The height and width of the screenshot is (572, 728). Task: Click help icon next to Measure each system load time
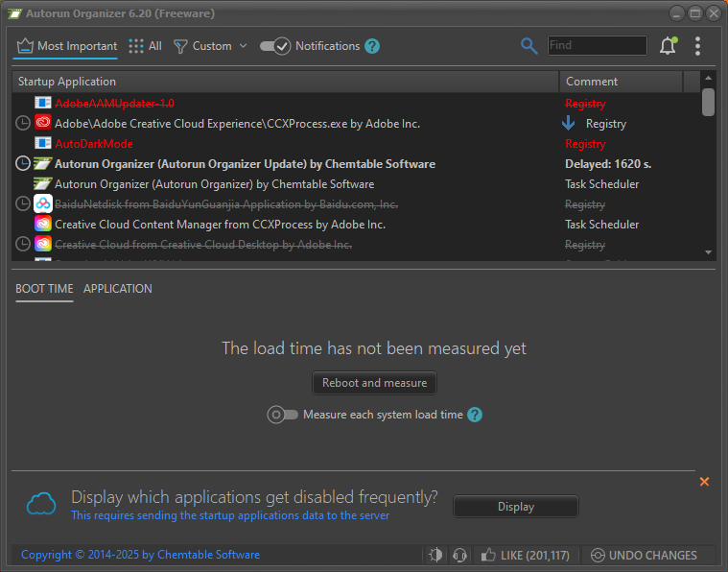[x=475, y=415]
